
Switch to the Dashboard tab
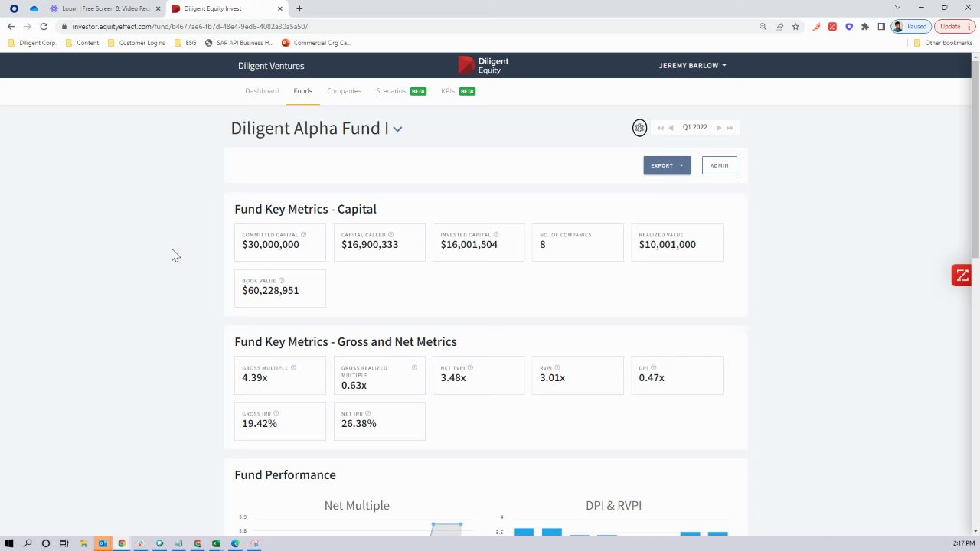pos(262,91)
